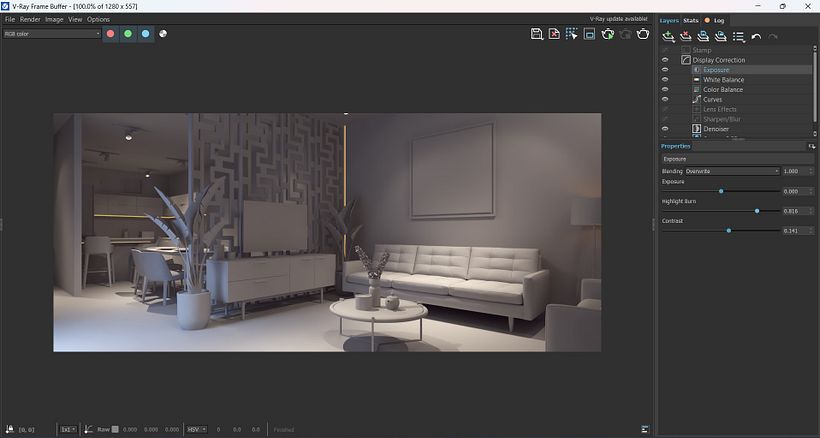Image resolution: width=820 pixels, height=438 pixels.
Task: Open the layers quick actions list
Action: [x=738, y=37]
